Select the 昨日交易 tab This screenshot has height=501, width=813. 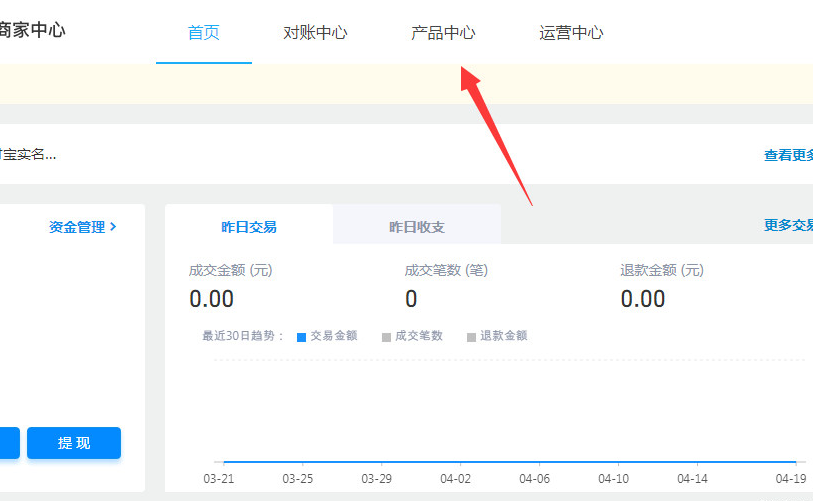tap(249, 227)
